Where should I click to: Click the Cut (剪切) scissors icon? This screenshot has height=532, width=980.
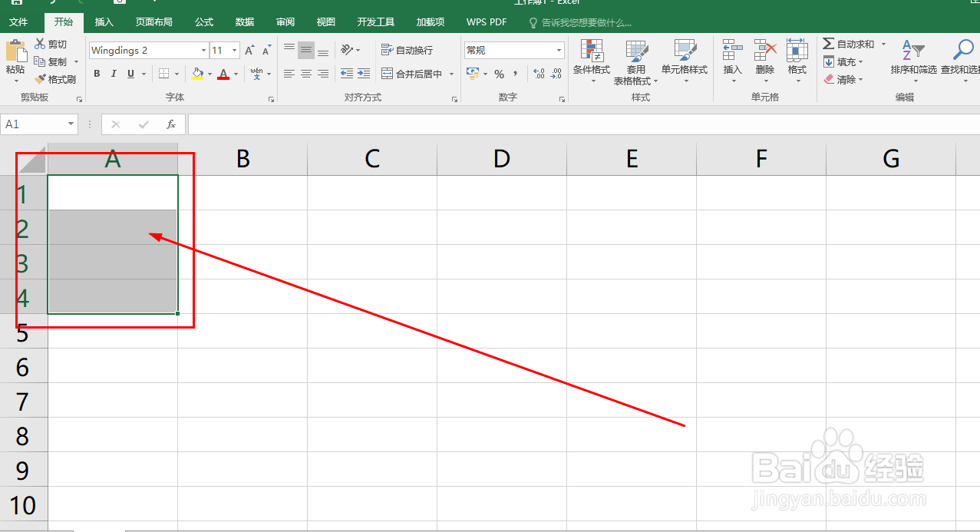40,45
